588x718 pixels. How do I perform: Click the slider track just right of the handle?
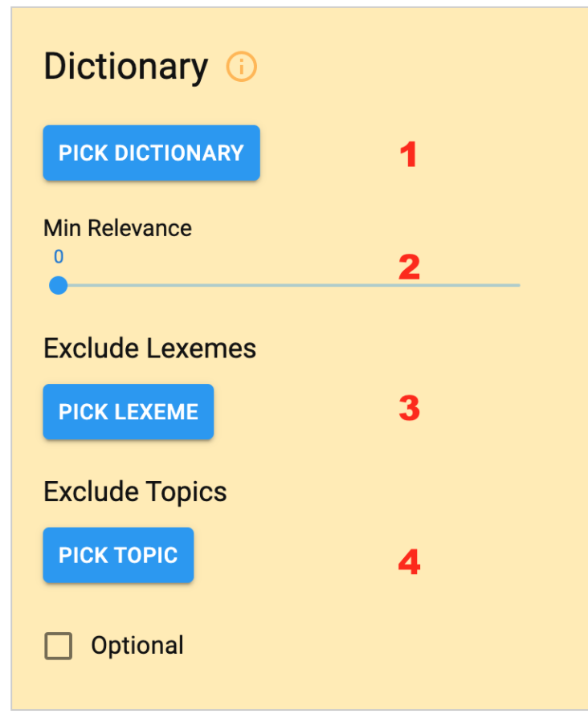click(80, 285)
